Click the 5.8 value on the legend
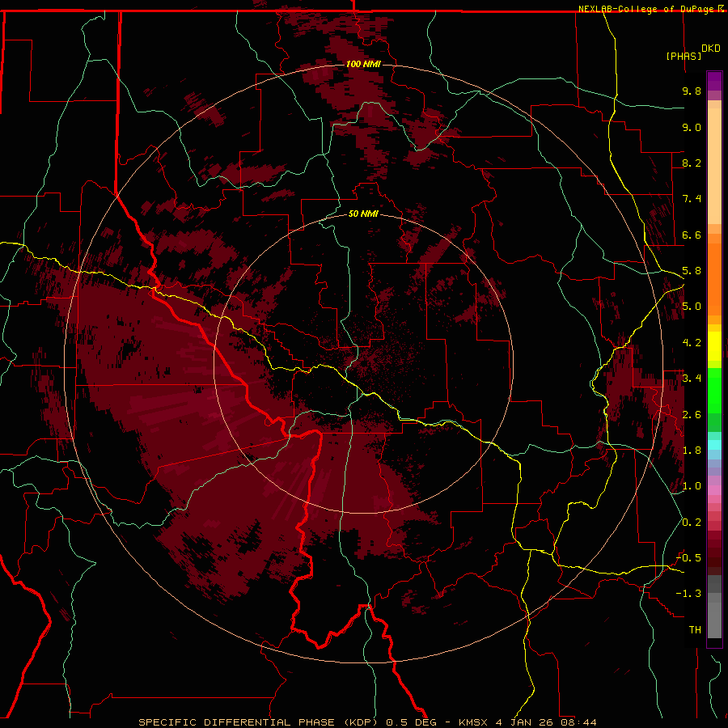 [692, 271]
